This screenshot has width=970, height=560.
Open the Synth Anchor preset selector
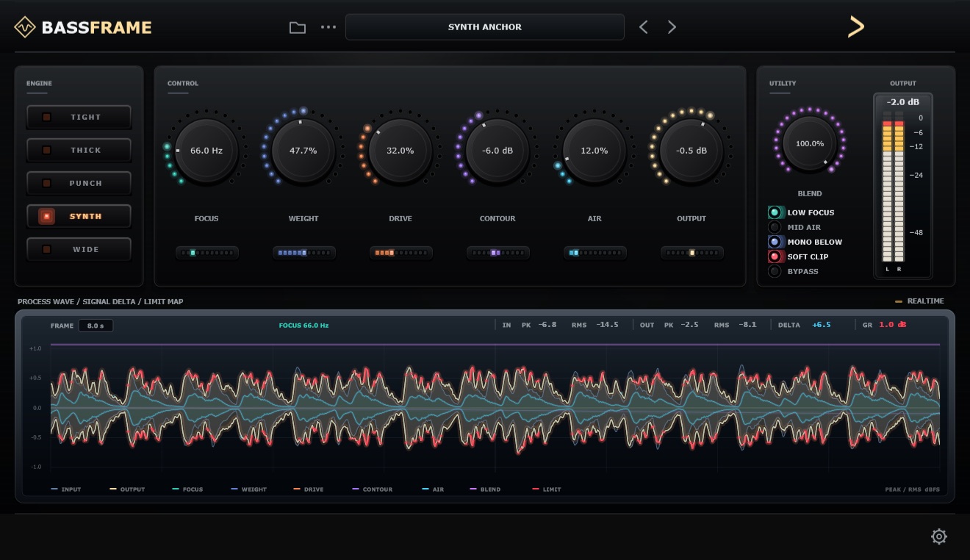[485, 27]
